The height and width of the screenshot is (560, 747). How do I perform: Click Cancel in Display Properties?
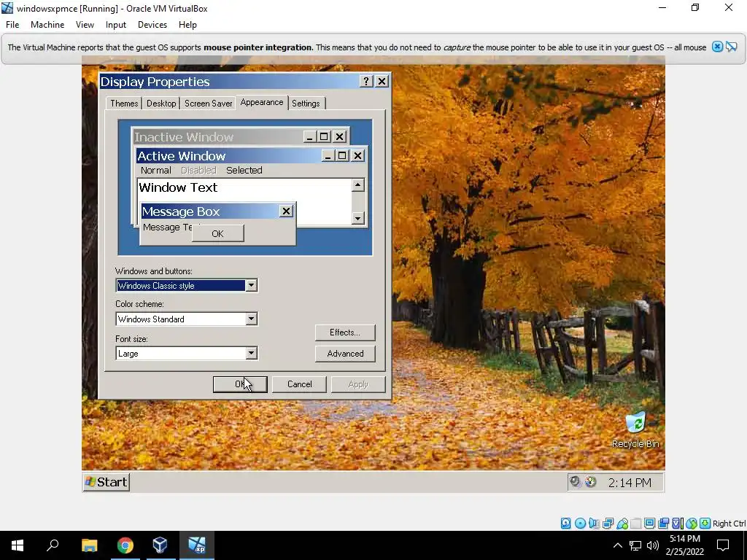(x=299, y=384)
